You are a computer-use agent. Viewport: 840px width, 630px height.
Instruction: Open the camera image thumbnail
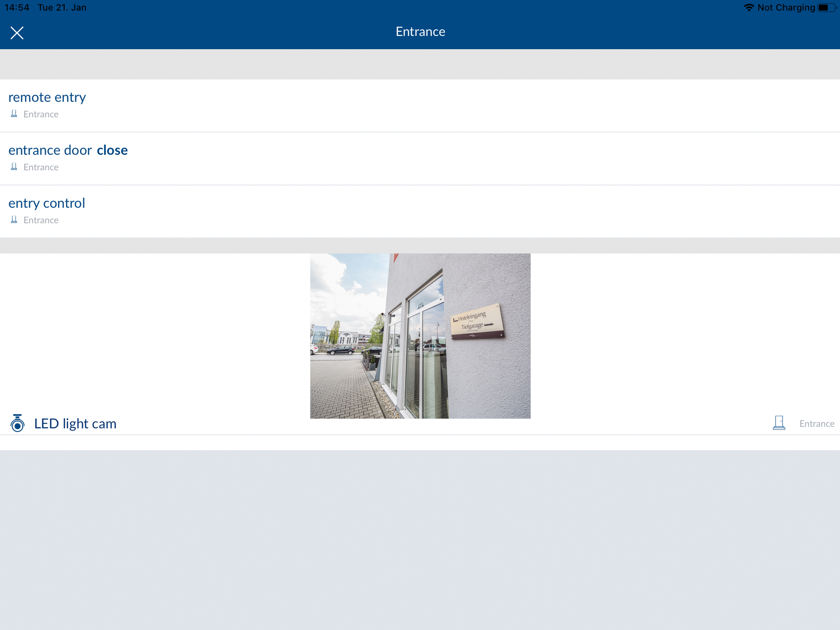[420, 336]
